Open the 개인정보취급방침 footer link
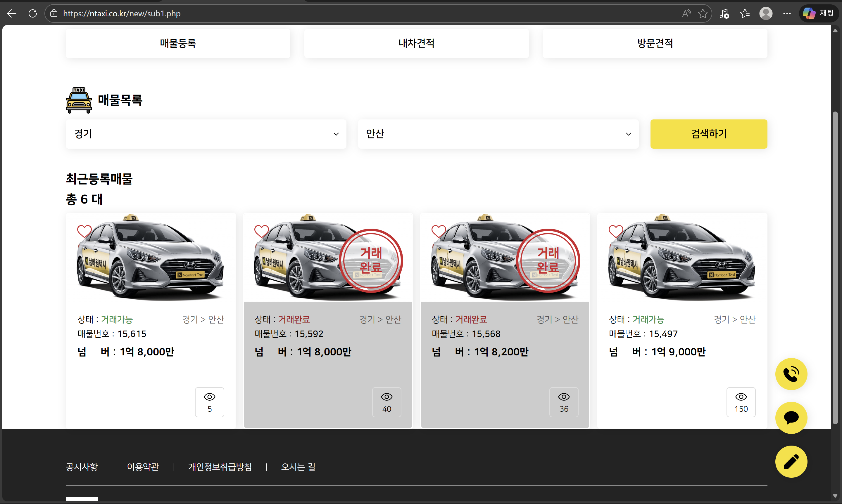Image resolution: width=842 pixels, height=504 pixels. coord(220,467)
